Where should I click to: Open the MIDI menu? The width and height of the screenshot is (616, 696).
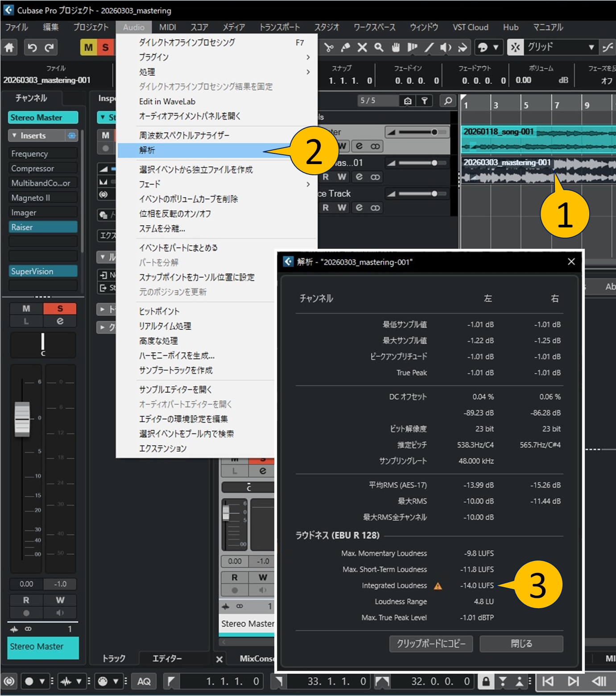167,27
